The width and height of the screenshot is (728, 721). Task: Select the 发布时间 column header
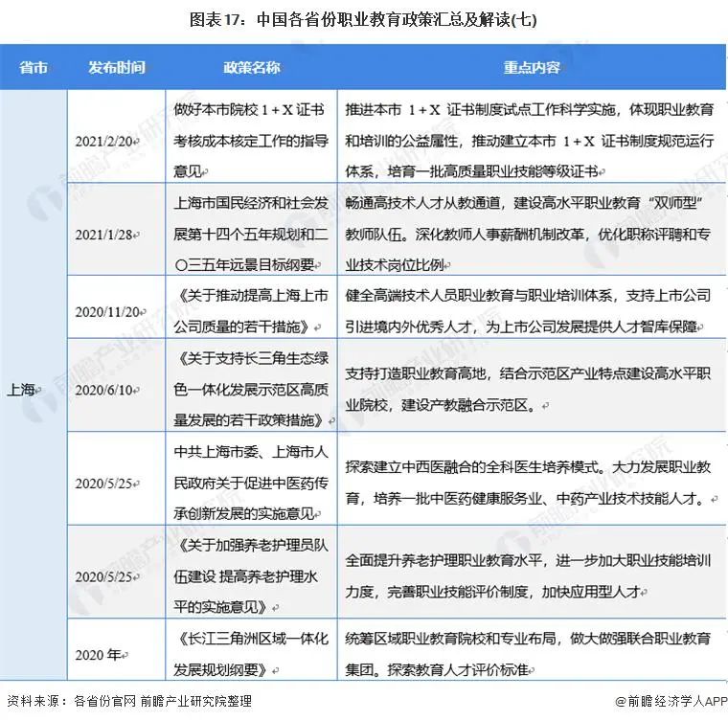point(116,68)
